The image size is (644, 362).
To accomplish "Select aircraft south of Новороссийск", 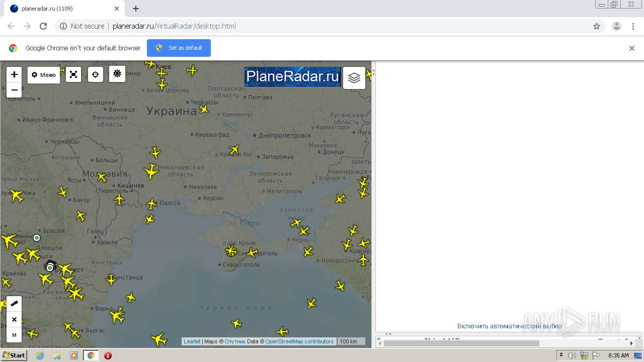I will tap(340, 286).
